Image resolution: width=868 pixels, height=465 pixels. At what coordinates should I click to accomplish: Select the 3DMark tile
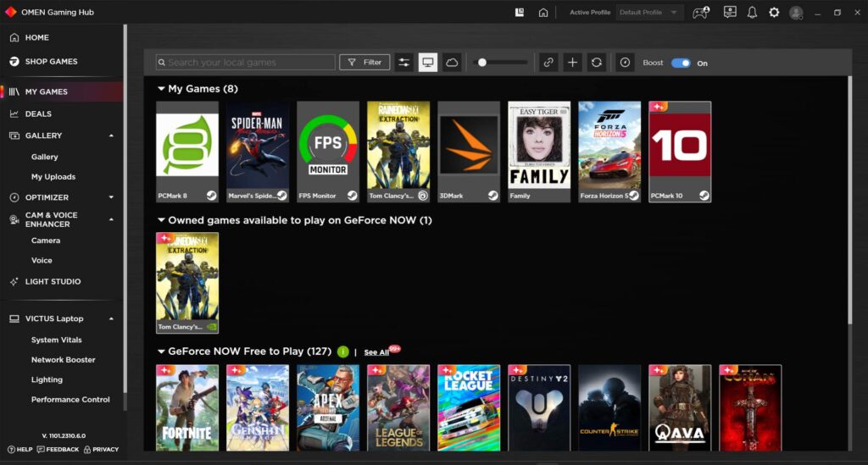468,152
